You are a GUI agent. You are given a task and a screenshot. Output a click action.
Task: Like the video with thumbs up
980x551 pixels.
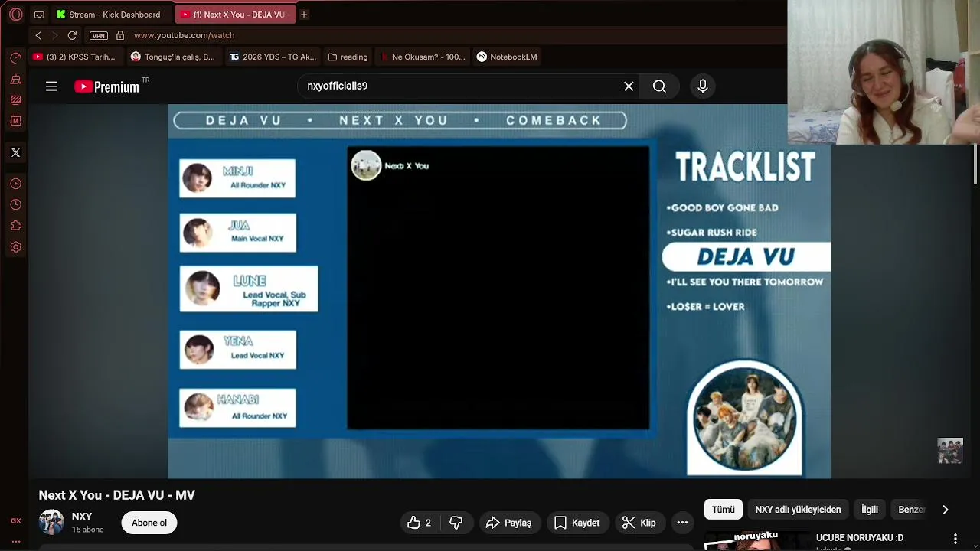420,523
